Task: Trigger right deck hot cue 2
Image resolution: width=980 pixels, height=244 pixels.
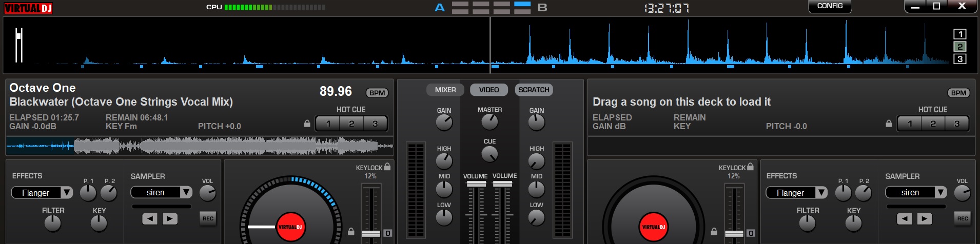Action: 933,124
